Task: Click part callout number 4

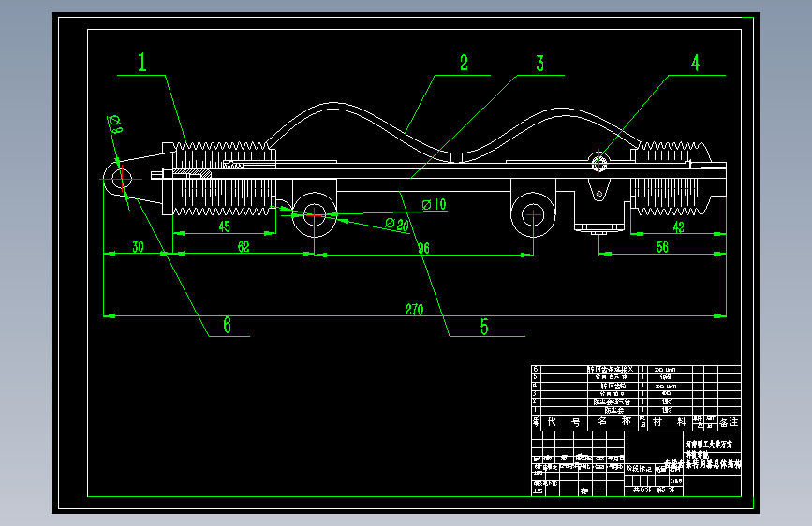Action: (696, 63)
